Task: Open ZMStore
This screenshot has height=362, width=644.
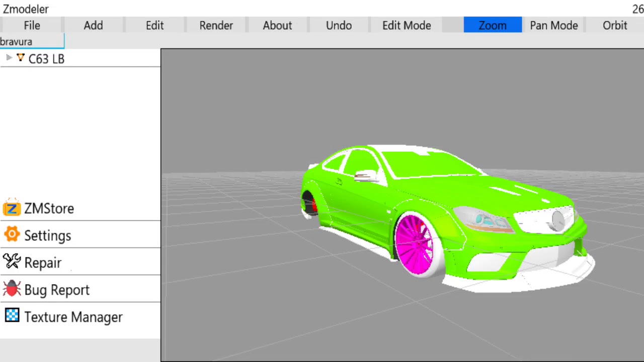Action: [80, 208]
